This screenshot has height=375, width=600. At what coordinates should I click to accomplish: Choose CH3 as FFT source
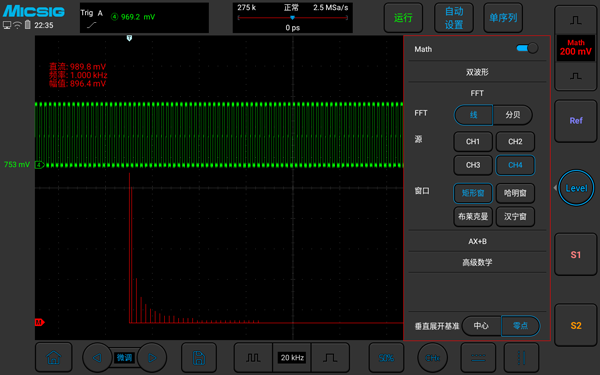[473, 165]
